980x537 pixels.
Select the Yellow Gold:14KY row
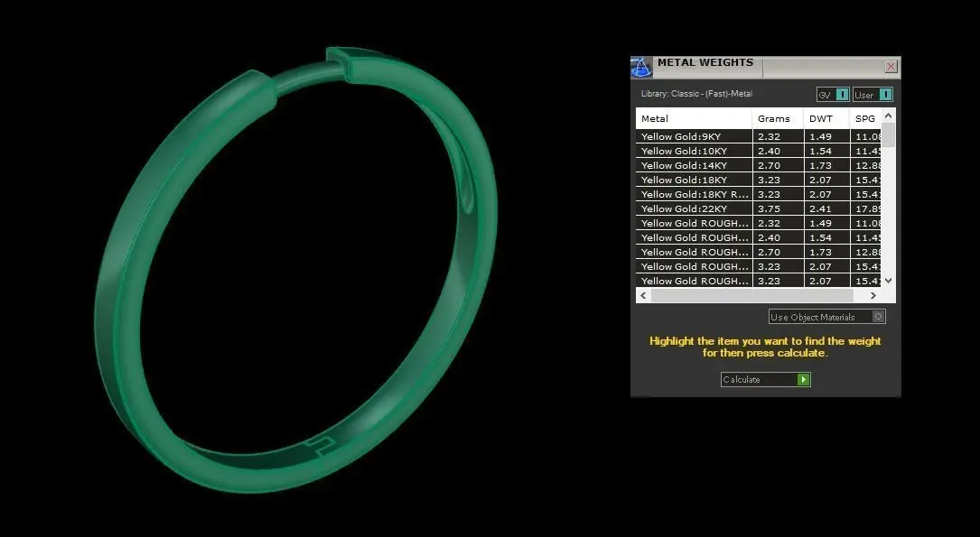click(758, 165)
